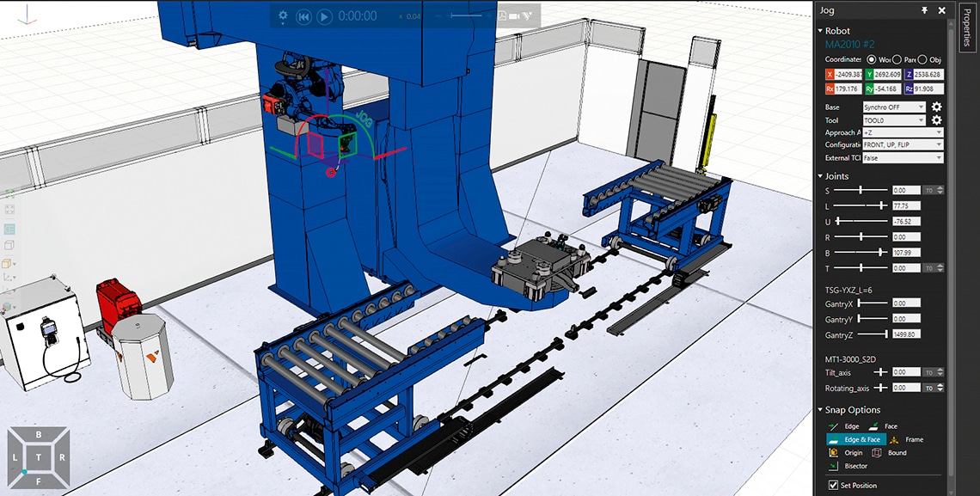Open Tool settings gear icon

point(937,120)
